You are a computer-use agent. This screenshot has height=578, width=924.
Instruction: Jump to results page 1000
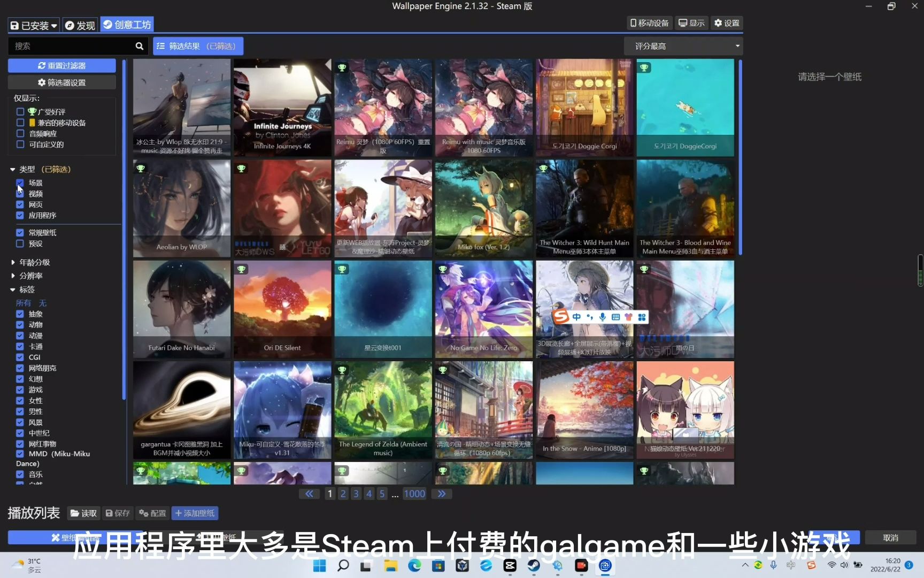click(x=414, y=493)
